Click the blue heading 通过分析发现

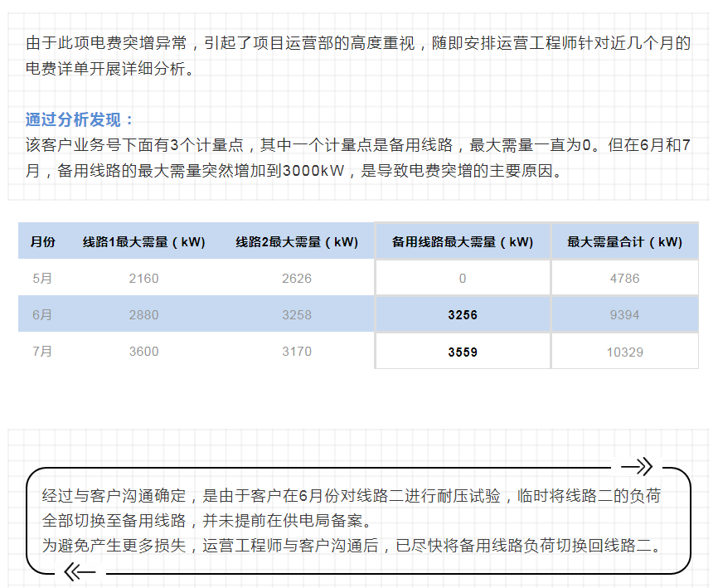(x=79, y=120)
